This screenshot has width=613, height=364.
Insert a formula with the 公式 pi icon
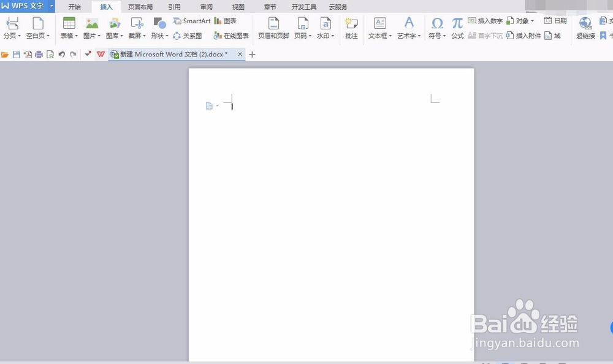[457, 23]
